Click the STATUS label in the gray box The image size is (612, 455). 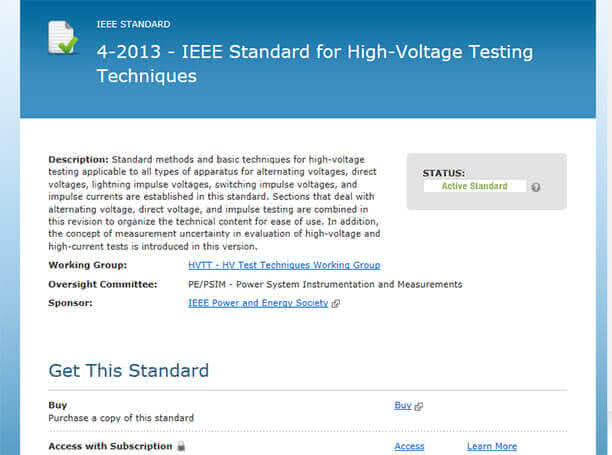point(443,173)
